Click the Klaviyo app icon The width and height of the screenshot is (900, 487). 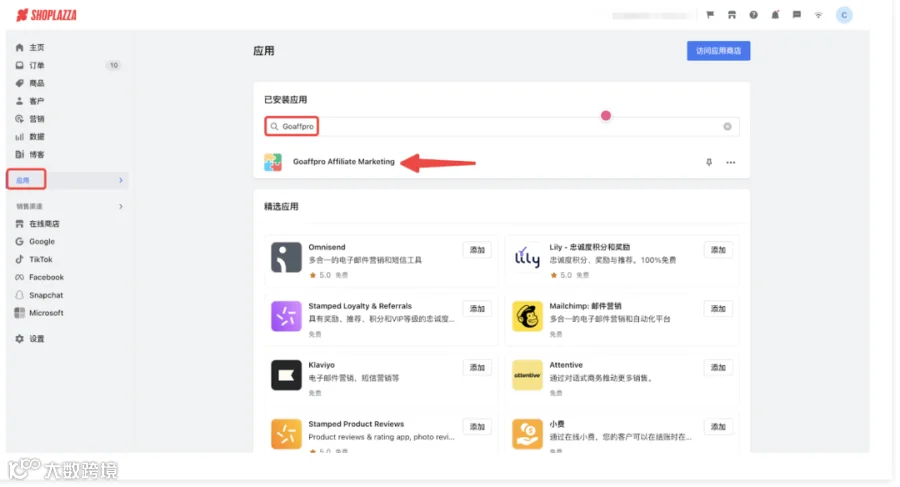286,375
